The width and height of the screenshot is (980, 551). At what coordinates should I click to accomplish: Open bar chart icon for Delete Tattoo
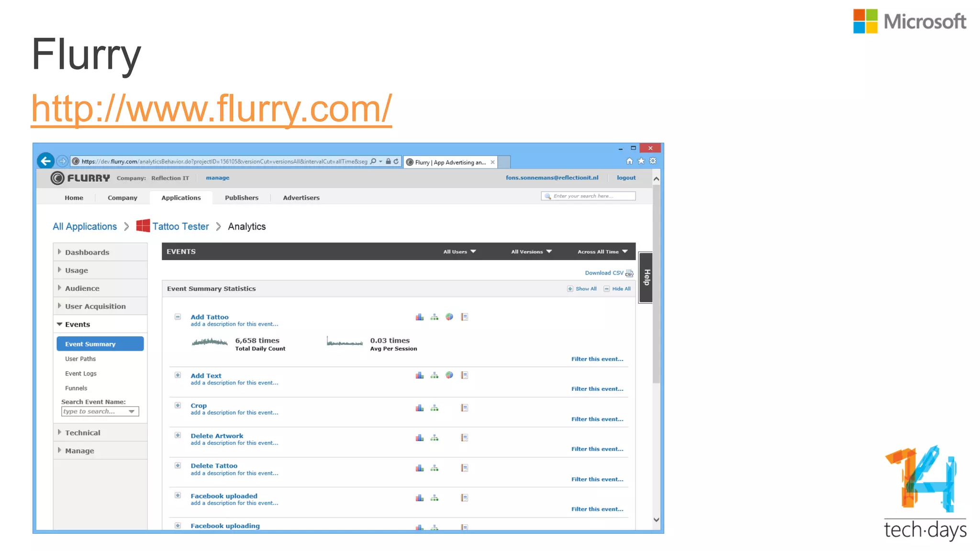tap(420, 468)
